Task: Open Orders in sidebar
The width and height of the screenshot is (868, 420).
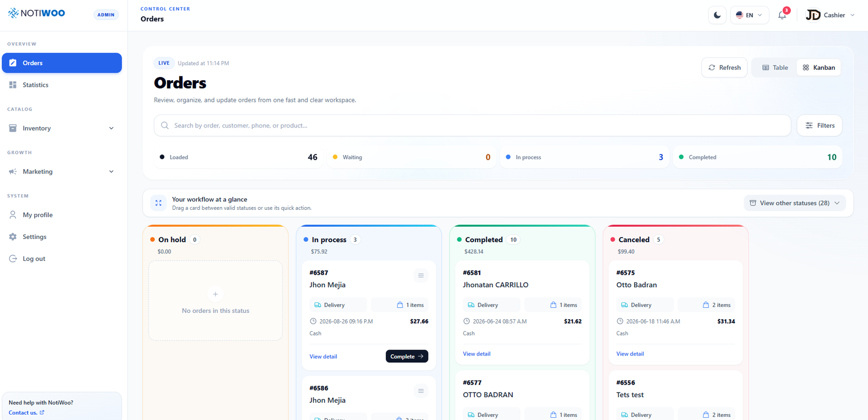Action: click(62, 63)
